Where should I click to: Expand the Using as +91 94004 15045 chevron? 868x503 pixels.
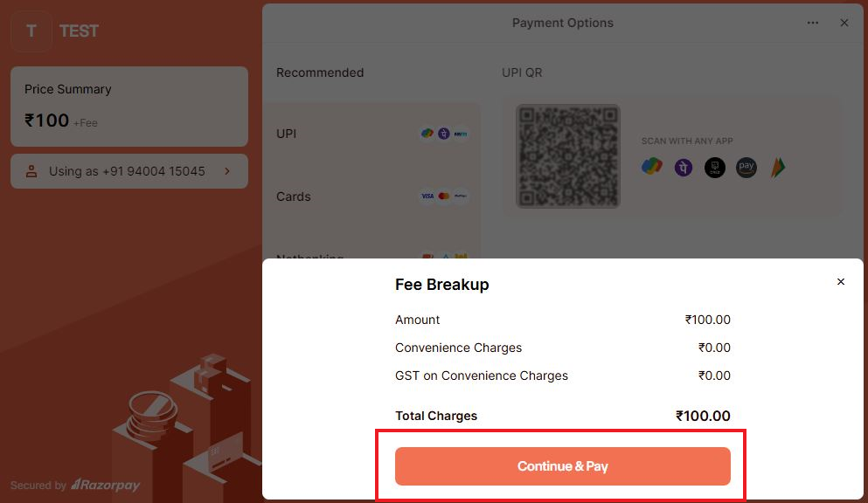pyautogui.click(x=227, y=171)
